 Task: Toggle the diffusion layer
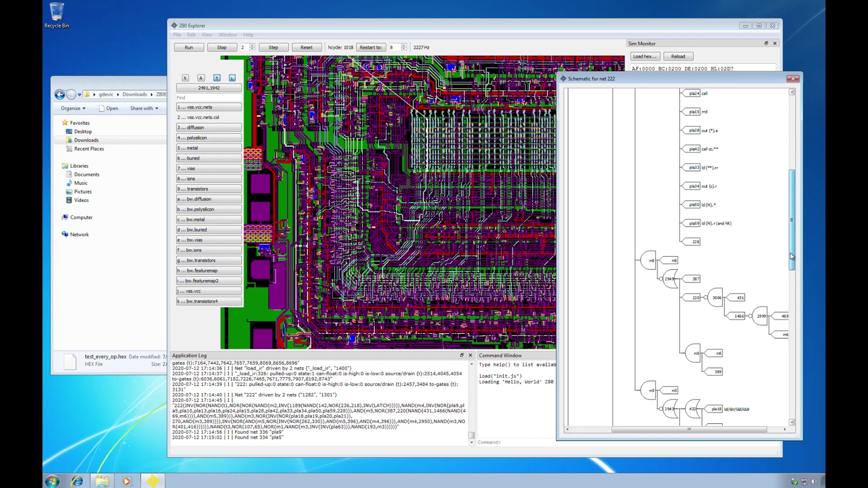pos(209,127)
